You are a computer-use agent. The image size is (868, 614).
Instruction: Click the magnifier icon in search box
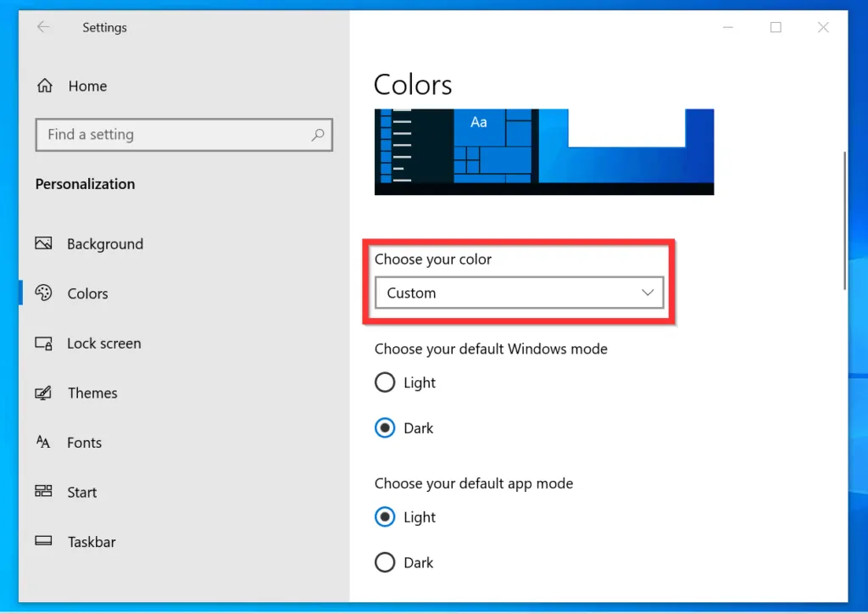click(318, 135)
